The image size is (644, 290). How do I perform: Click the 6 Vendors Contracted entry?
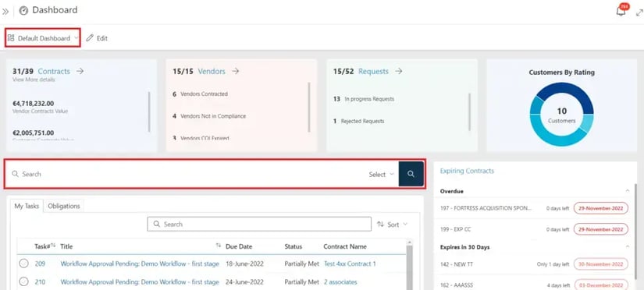(x=200, y=94)
